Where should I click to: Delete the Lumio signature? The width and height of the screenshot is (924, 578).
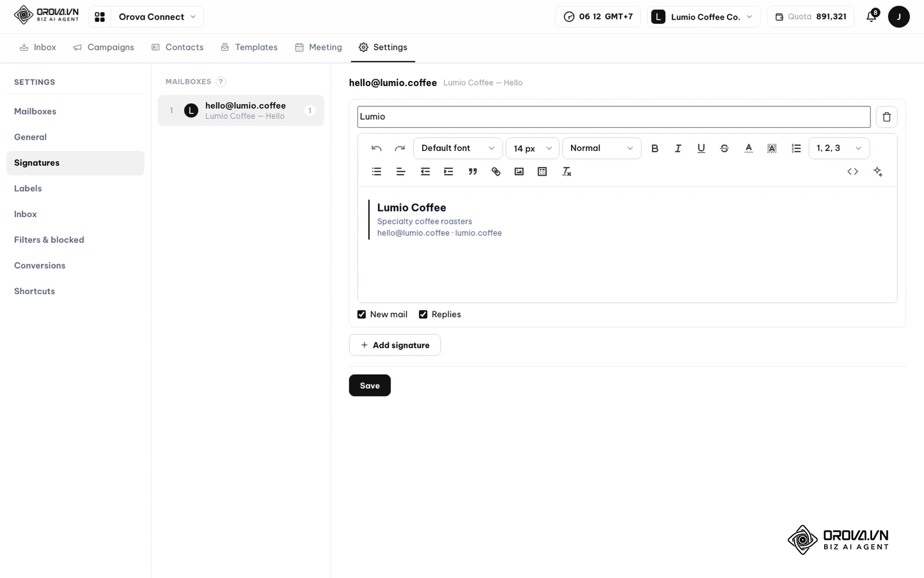(x=886, y=117)
